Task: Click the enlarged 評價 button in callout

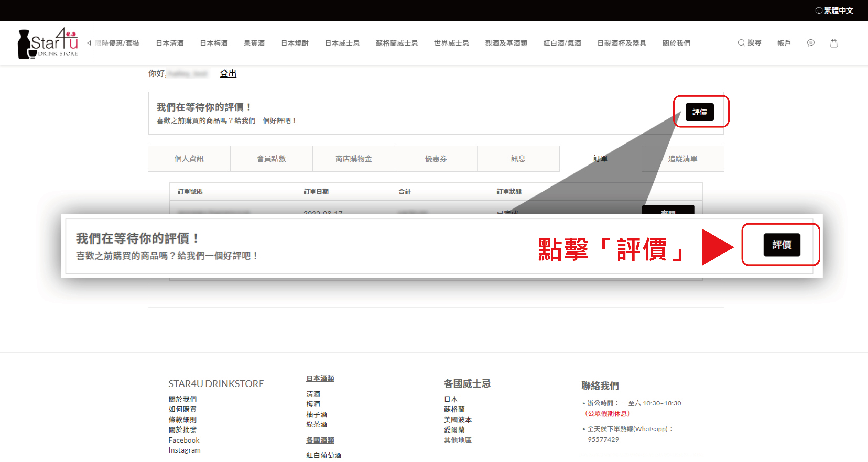Action: pyautogui.click(x=781, y=245)
